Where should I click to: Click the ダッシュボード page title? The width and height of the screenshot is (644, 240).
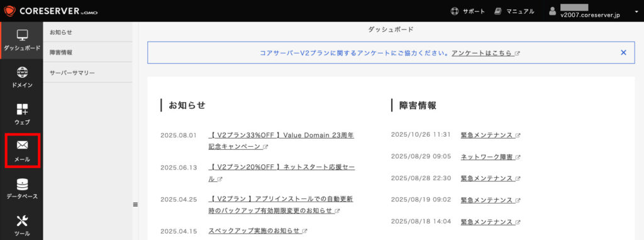click(x=391, y=30)
